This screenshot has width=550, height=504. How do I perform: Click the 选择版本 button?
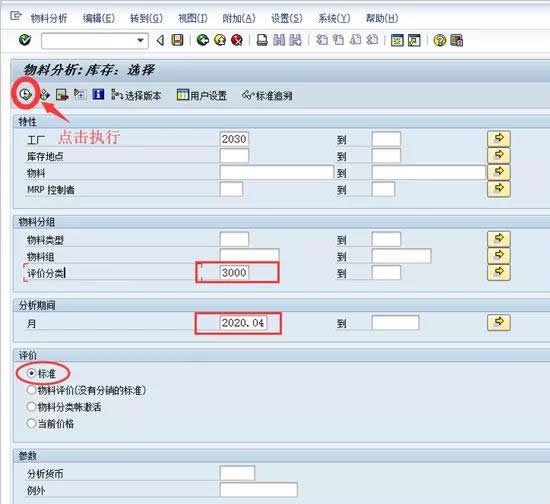(x=136, y=95)
